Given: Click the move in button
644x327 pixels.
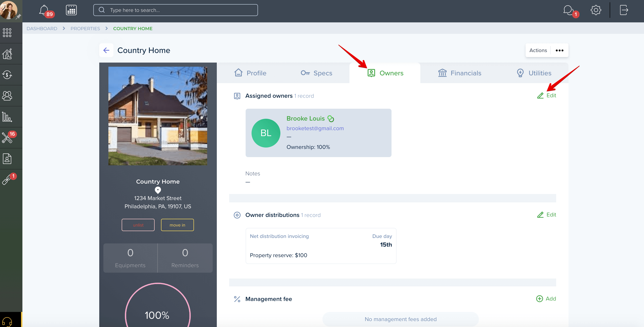Looking at the screenshot, I should pos(177,225).
